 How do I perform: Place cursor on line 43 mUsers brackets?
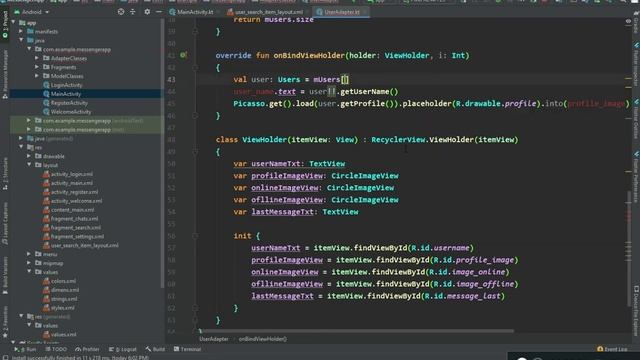345,80
